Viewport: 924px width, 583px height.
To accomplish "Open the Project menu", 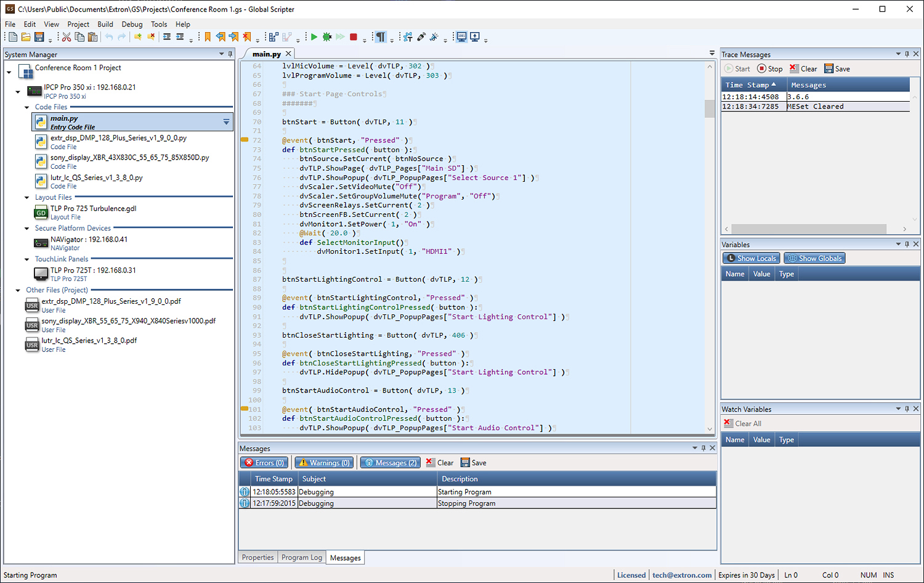I will pos(78,25).
